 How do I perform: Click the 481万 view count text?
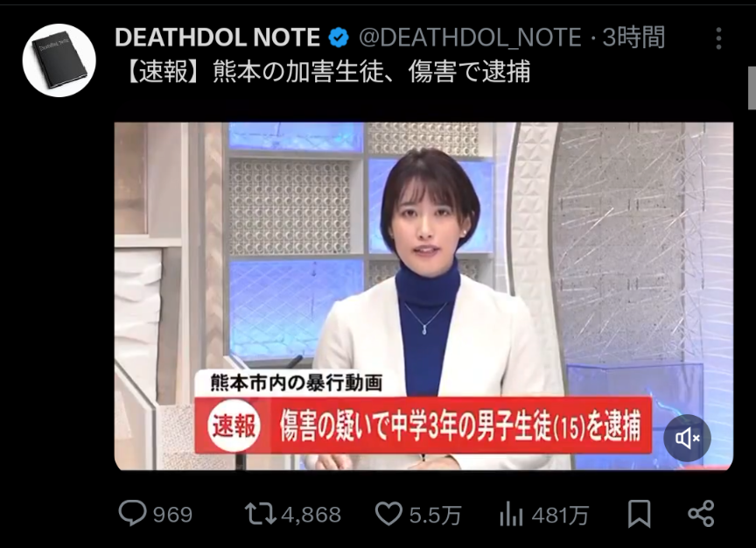[560, 516]
